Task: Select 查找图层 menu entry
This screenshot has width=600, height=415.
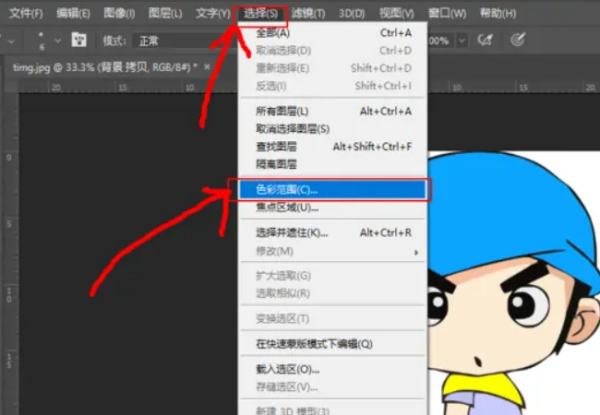Action: click(333, 146)
